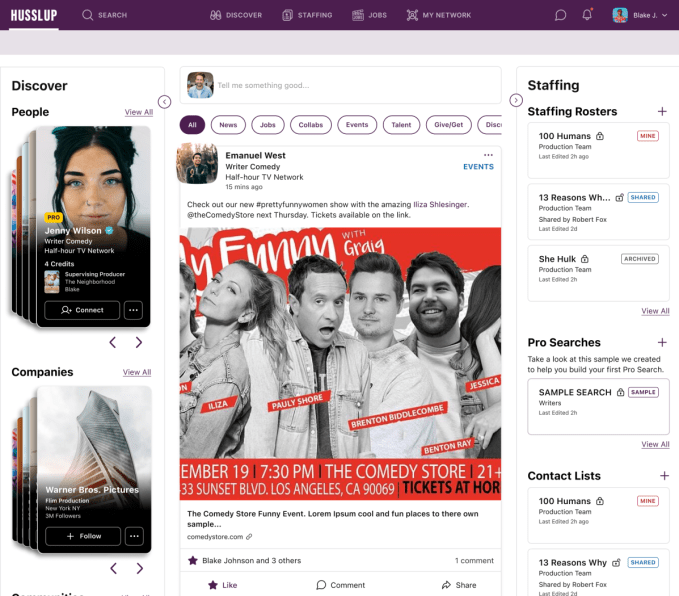Click the link icon next to comedystore.com
This screenshot has height=596, width=679.
249,537
